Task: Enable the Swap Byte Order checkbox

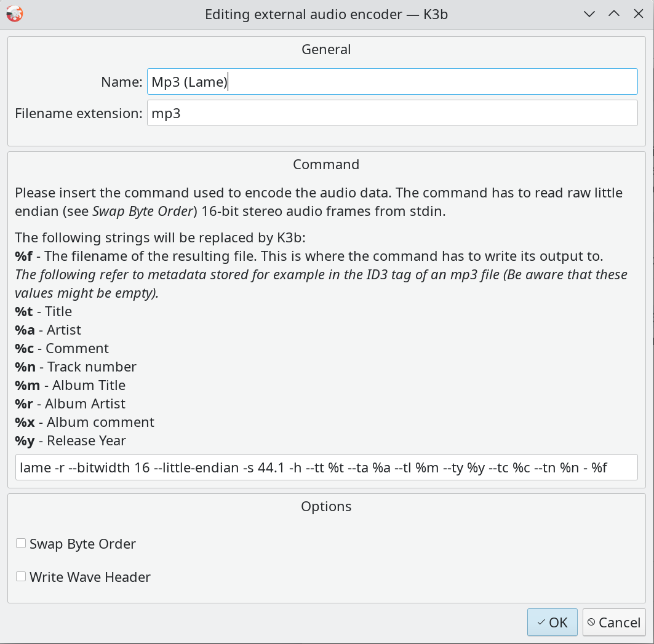Action: coord(21,544)
